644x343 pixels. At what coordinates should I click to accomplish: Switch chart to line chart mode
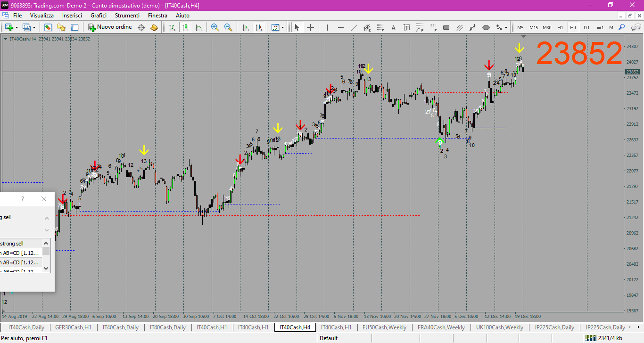pos(198,27)
